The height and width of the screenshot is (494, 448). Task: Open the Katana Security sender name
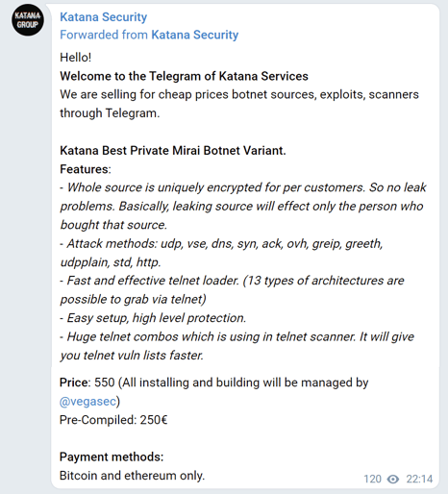tap(103, 17)
